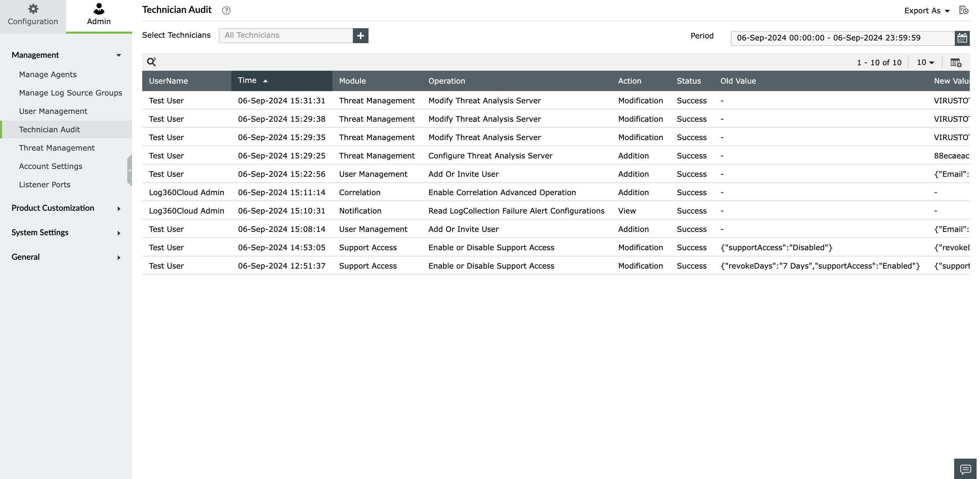Image resolution: width=980 pixels, height=479 pixels.
Task: Open the rows-per-page 10 dropdown
Action: [925, 62]
